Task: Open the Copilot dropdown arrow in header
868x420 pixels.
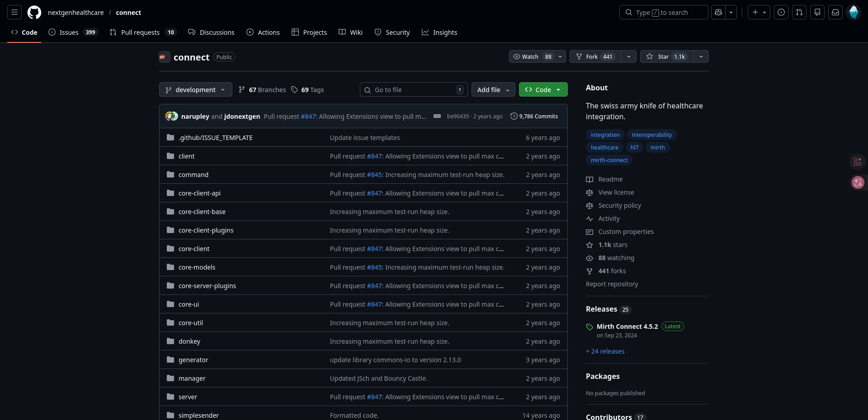Action: [731, 12]
